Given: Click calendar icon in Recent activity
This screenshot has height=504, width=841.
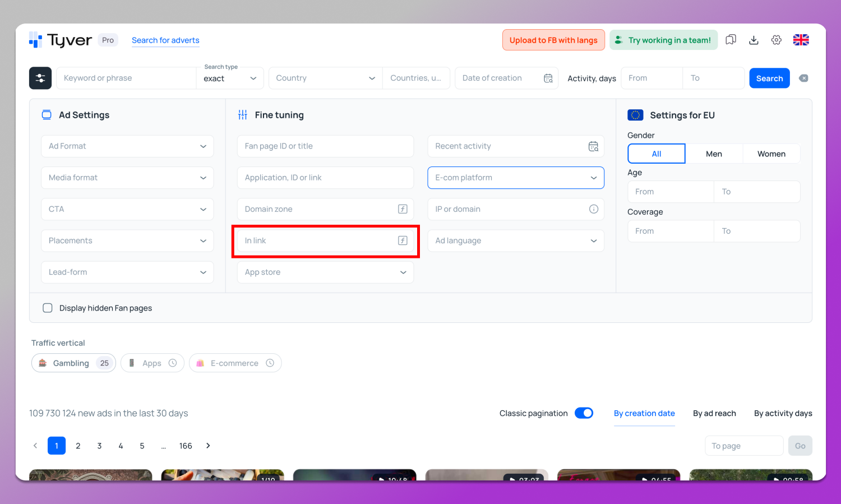Looking at the screenshot, I should (x=593, y=146).
